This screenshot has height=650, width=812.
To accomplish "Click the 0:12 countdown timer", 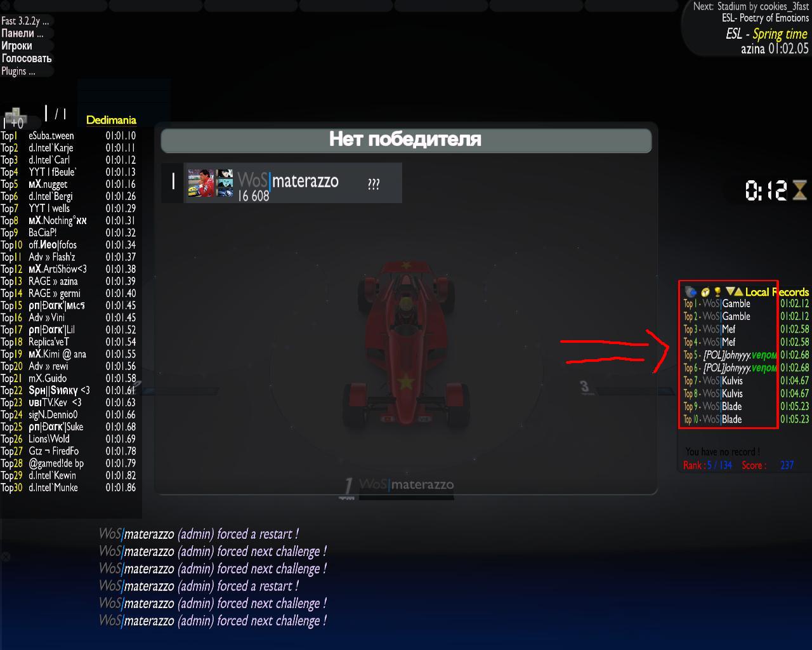I will [766, 190].
